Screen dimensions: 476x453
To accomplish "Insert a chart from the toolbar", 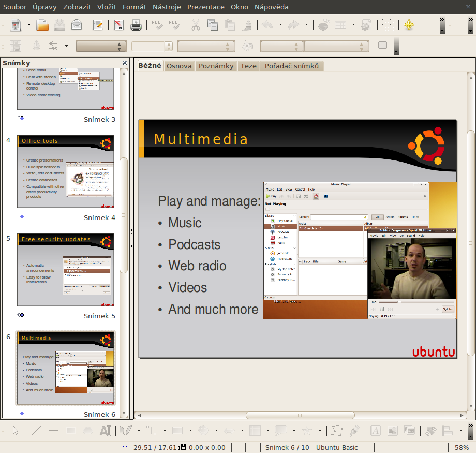I will pyautogui.click(x=323, y=25).
